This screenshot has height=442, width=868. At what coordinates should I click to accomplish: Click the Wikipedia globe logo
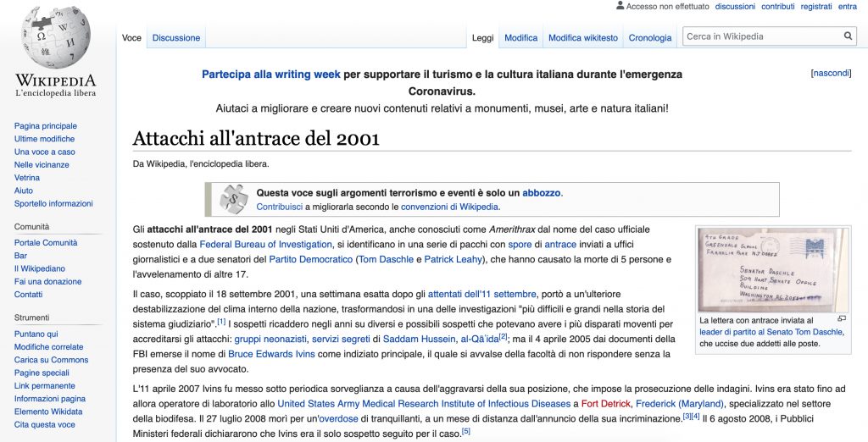point(55,37)
